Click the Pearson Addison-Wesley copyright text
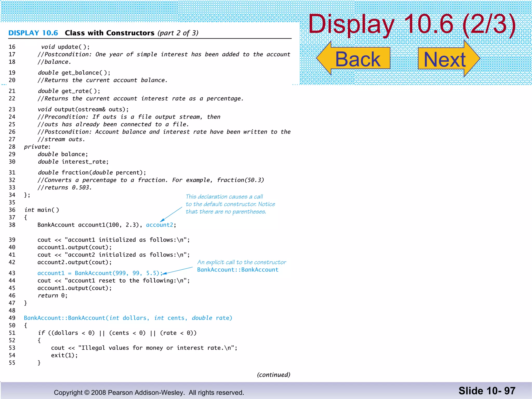The width and height of the screenshot is (532, 399). 149,393
